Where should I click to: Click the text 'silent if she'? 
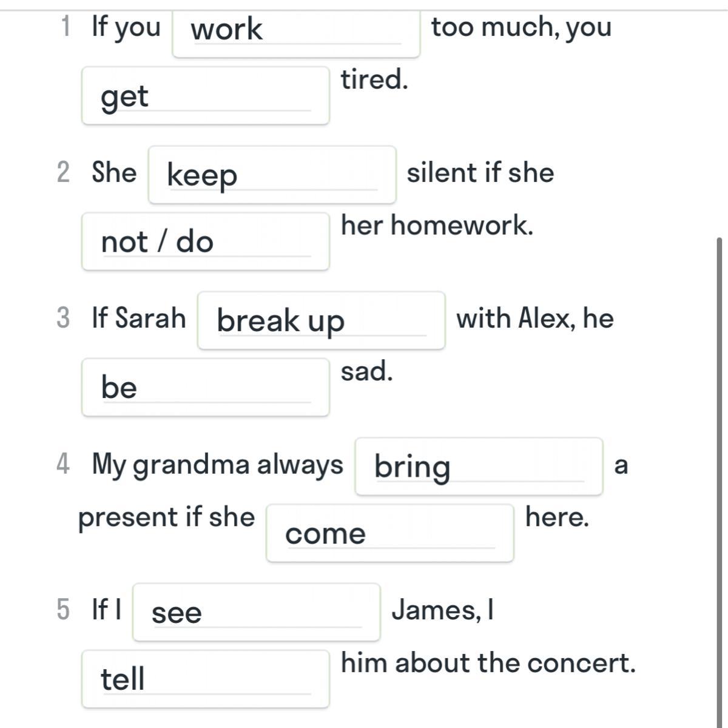(x=480, y=173)
